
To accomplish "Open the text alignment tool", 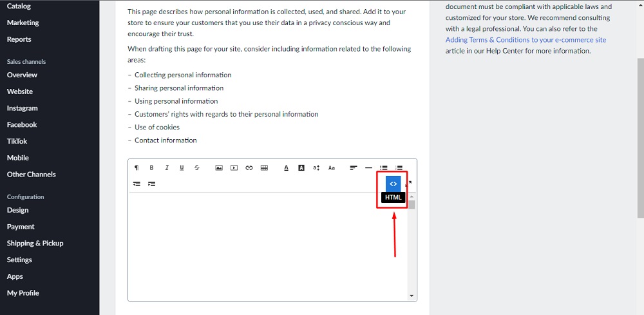I will (x=354, y=167).
